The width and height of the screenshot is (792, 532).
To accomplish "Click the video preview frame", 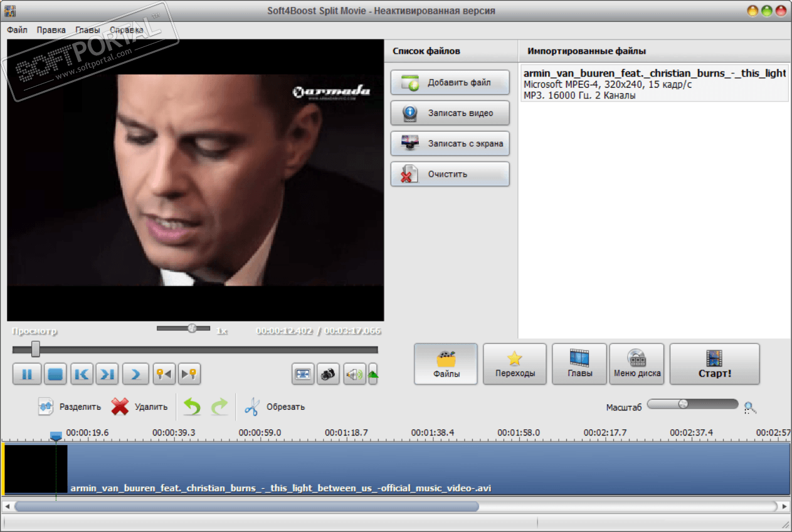I will point(195,180).
